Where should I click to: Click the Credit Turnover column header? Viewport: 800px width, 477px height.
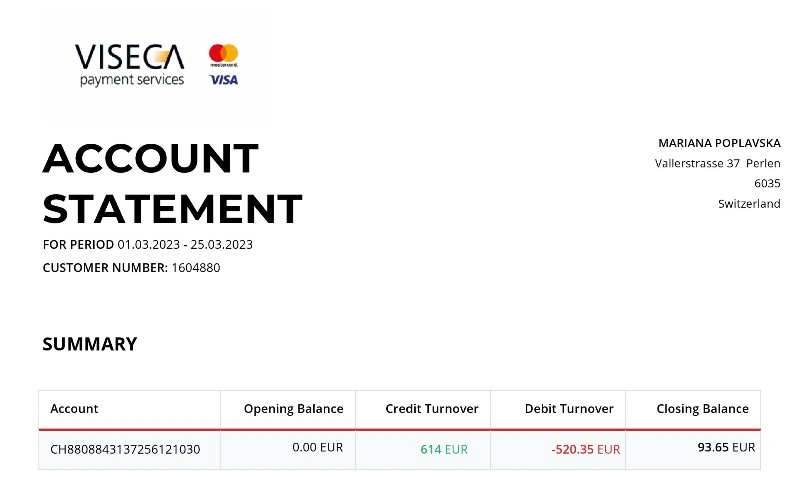tap(432, 409)
